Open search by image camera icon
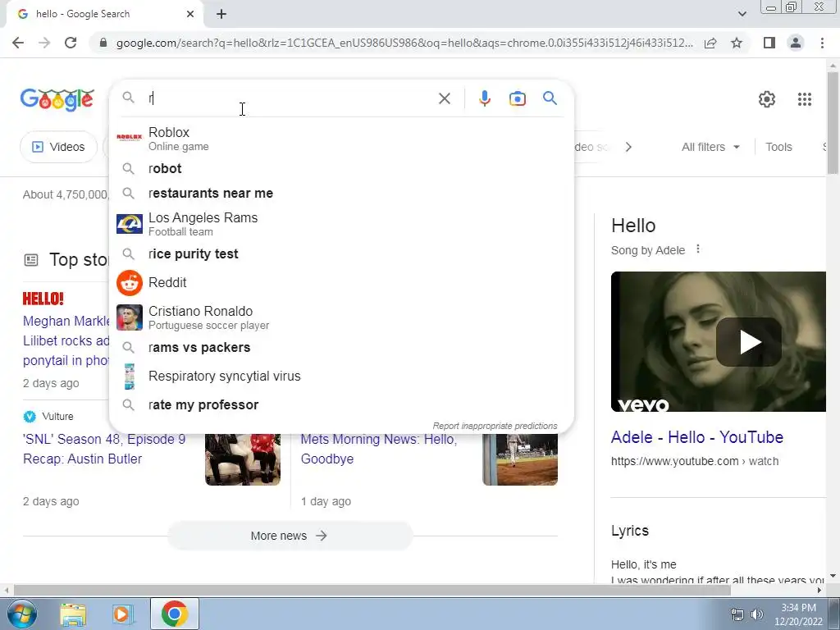840x630 pixels. (517, 98)
